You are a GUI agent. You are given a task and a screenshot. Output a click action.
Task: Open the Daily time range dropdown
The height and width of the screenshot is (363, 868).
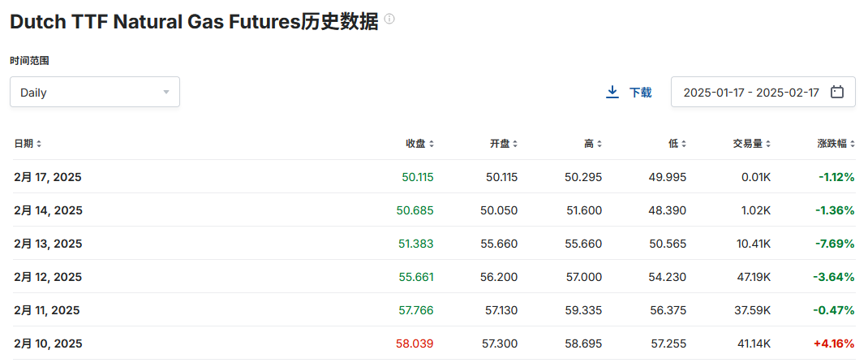point(95,93)
